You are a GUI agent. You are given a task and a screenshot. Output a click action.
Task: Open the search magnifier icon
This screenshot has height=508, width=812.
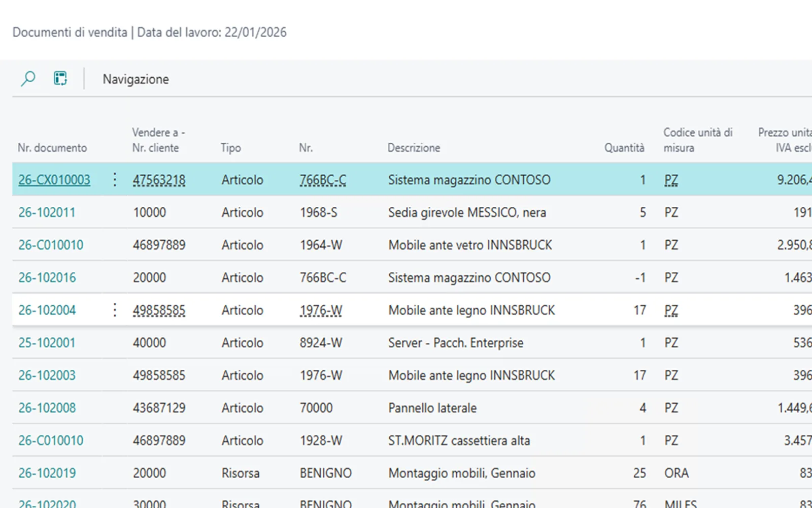28,79
